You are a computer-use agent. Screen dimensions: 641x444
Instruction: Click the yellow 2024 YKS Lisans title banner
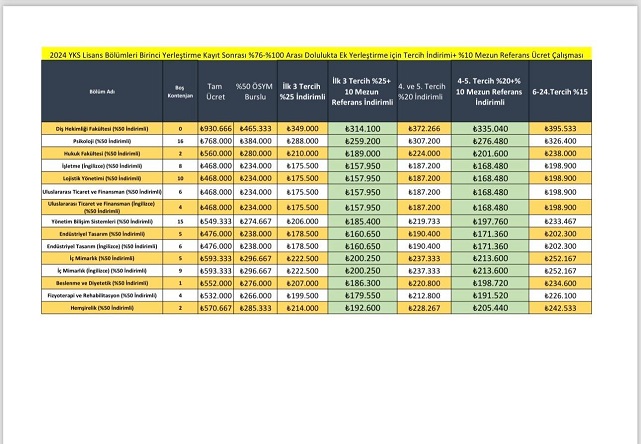pos(316,54)
